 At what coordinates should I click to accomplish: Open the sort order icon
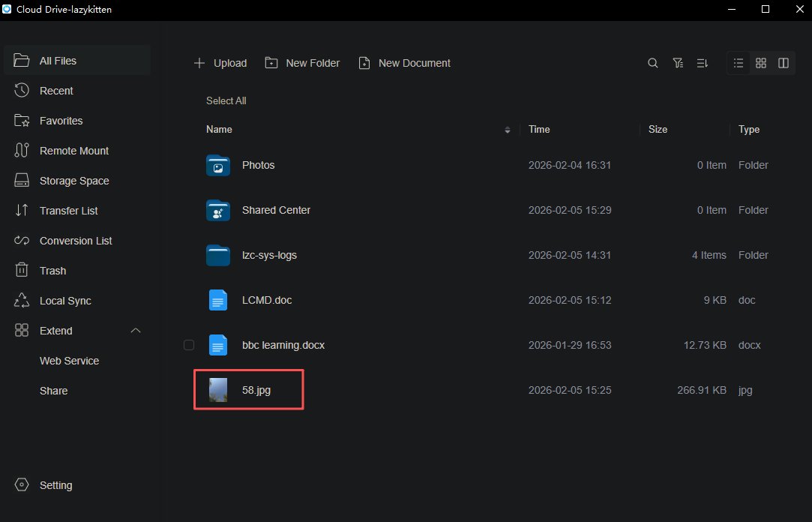[x=703, y=63]
